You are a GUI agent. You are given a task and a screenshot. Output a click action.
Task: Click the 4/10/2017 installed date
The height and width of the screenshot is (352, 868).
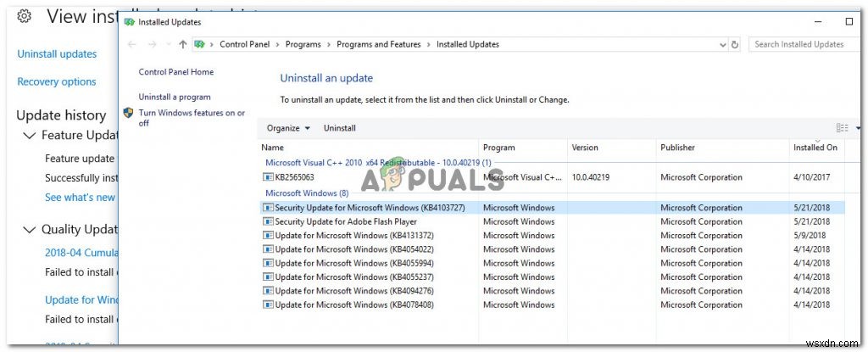tap(811, 177)
